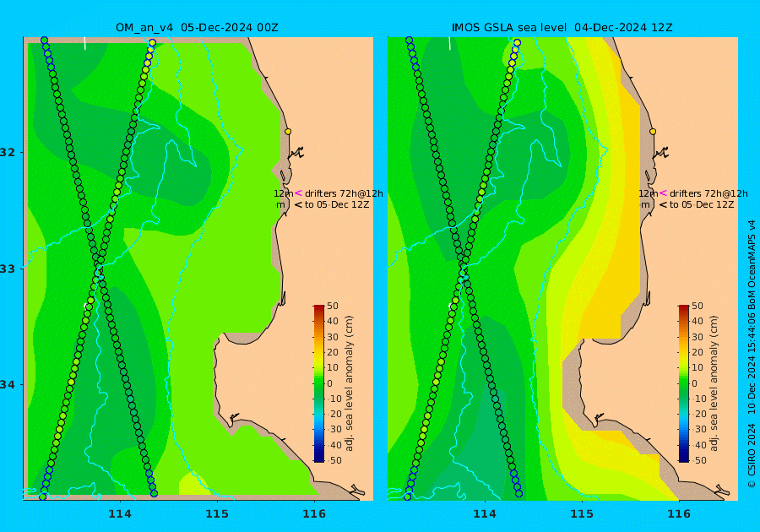The height and width of the screenshot is (532, 760).
Task: Click the top '50' tick on left colorbar
Action: coord(333,306)
